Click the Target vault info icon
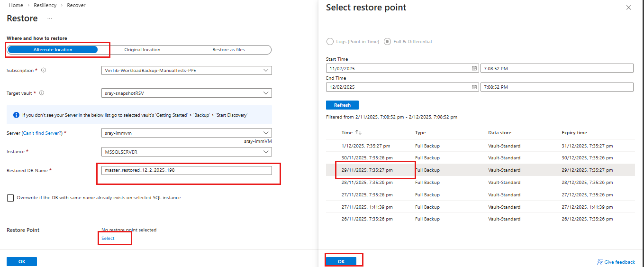Screen dimensions: 644x267 pyautogui.click(x=42, y=93)
